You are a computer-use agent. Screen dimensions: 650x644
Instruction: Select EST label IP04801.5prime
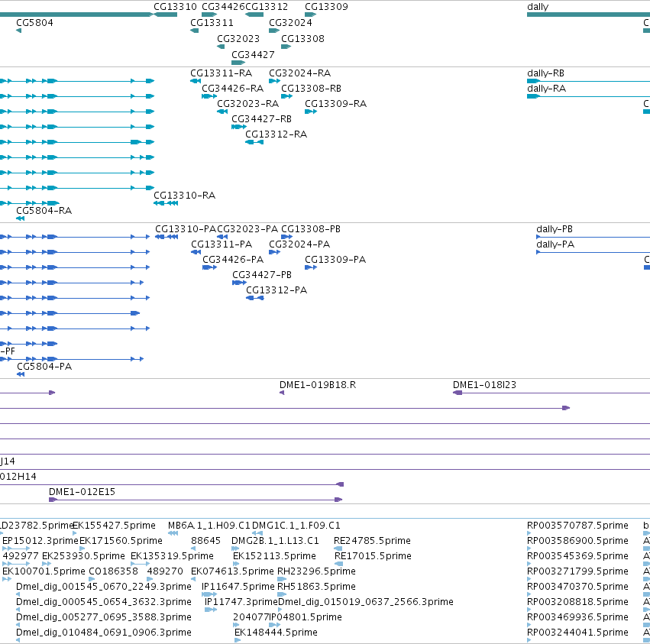(306, 617)
